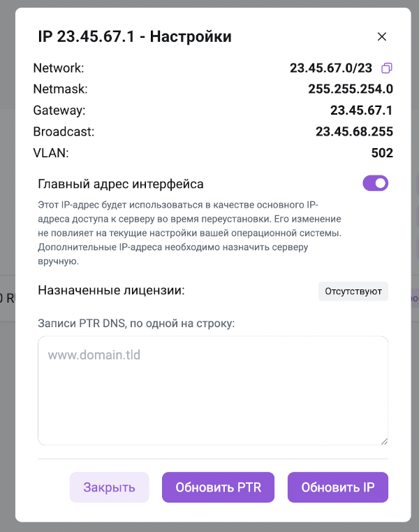Screen dimensions: 419x532
Task: Focus the PTR DNS records text area
Action: [213, 391]
